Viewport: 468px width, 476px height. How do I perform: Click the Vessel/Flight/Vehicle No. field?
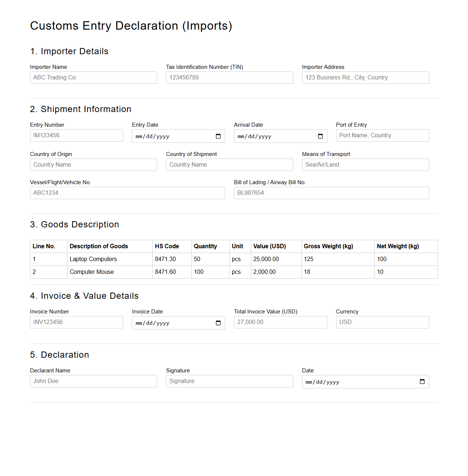click(x=127, y=193)
